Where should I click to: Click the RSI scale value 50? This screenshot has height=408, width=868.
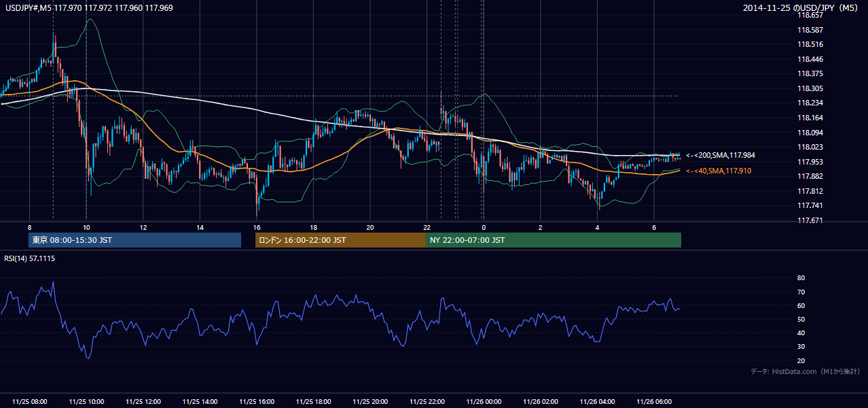click(x=801, y=319)
